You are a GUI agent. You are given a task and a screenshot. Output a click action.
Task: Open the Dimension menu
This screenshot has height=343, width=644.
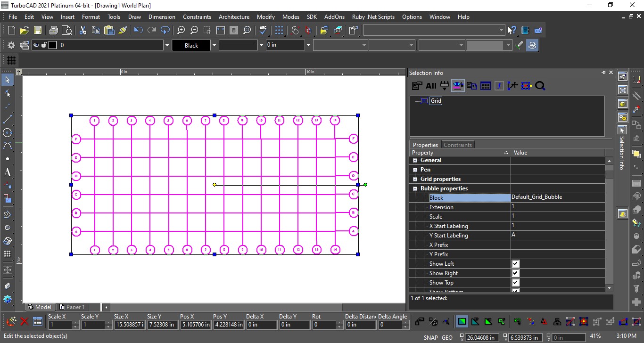tap(162, 16)
